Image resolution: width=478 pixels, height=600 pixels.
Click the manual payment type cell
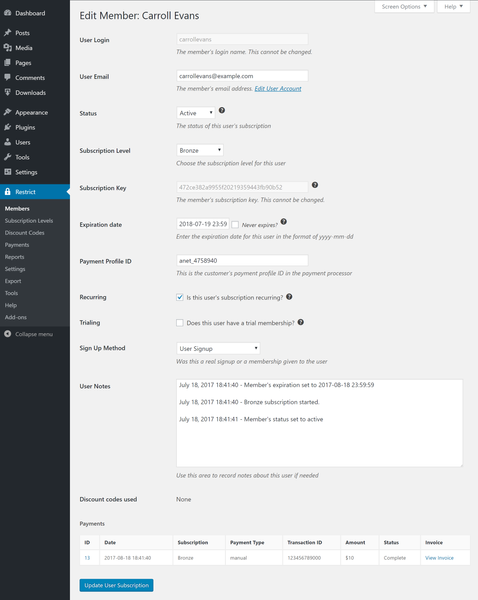pos(254,558)
